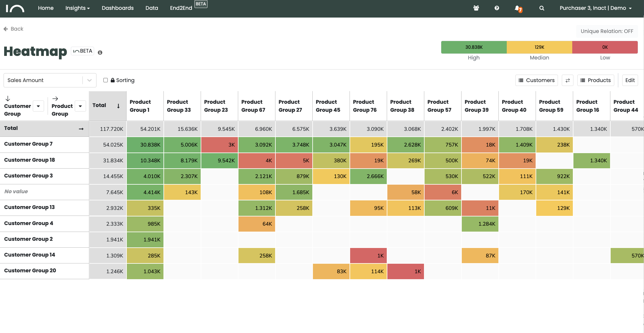This screenshot has height=333, width=644.
Task: Click the Inact logo icon
Action: coord(15,8)
